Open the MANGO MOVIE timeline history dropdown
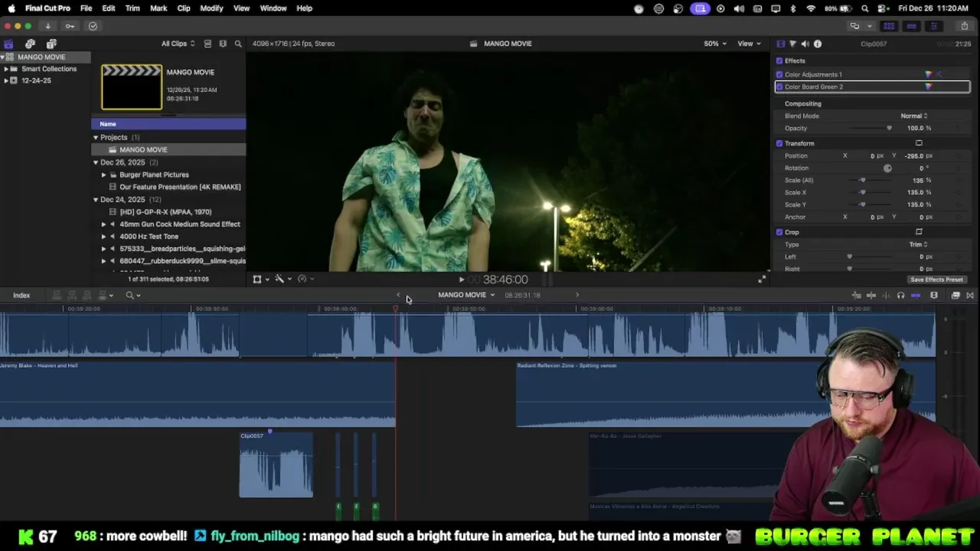The width and height of the screenshot is (980, 551). 466,295
